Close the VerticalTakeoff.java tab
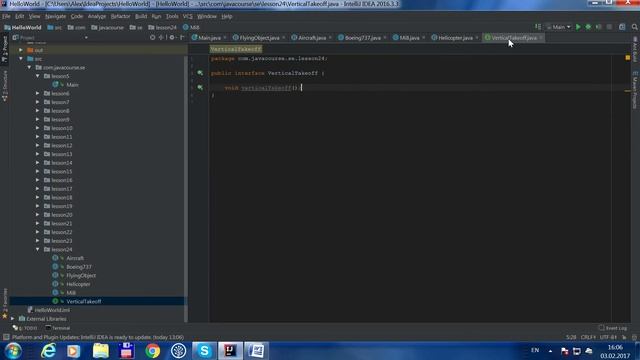This screenshot has height=360, width=640. (x=541, y=38)
